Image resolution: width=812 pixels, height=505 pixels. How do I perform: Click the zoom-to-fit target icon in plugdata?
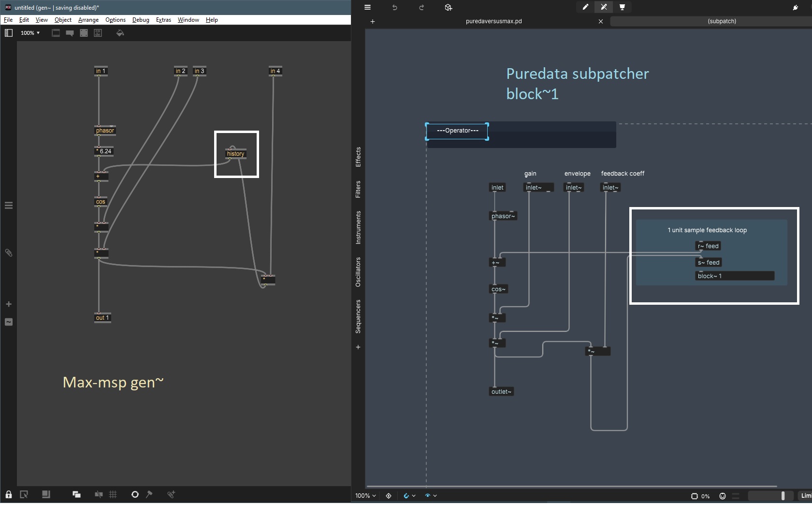(389, 496)
